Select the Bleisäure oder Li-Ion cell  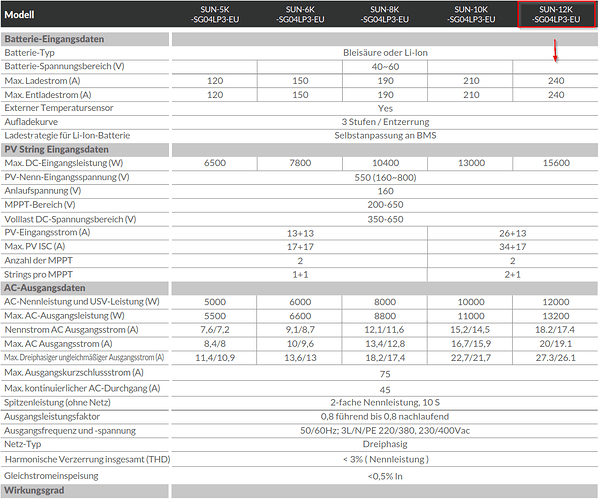385,53
